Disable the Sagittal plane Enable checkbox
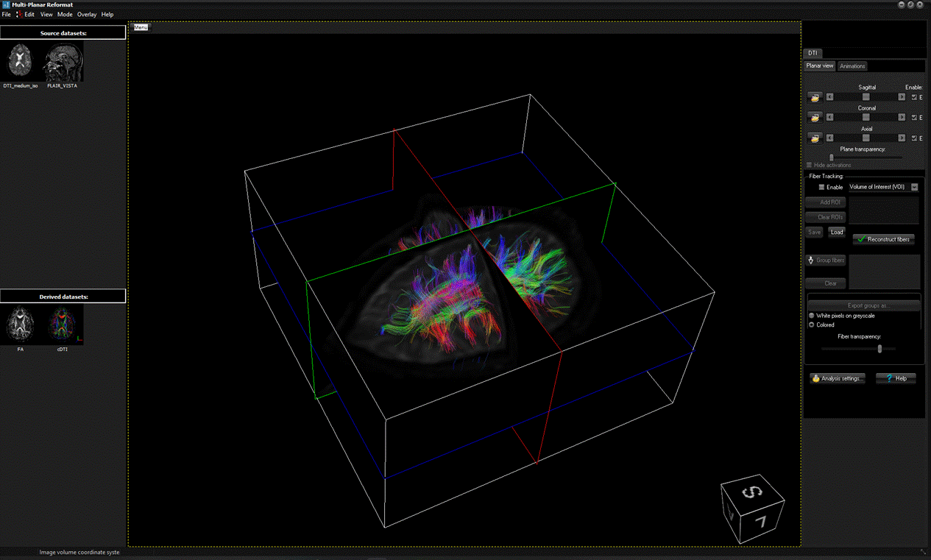 click(x=914, y=97)
